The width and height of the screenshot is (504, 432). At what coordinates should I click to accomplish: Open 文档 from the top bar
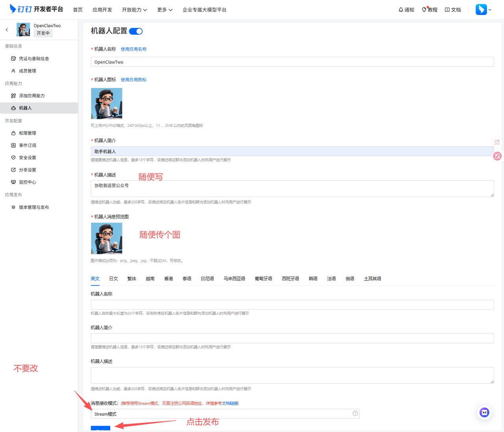[x=453, y=10]
